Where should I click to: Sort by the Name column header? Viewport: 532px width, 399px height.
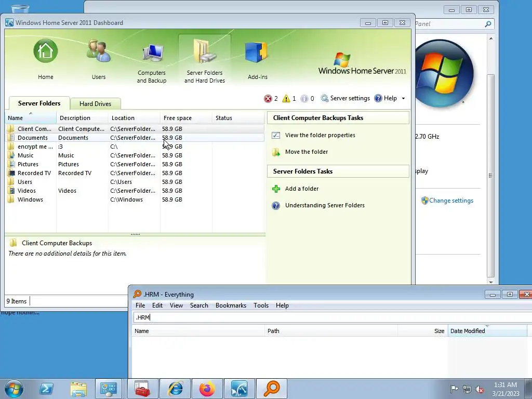coord(31,118)
